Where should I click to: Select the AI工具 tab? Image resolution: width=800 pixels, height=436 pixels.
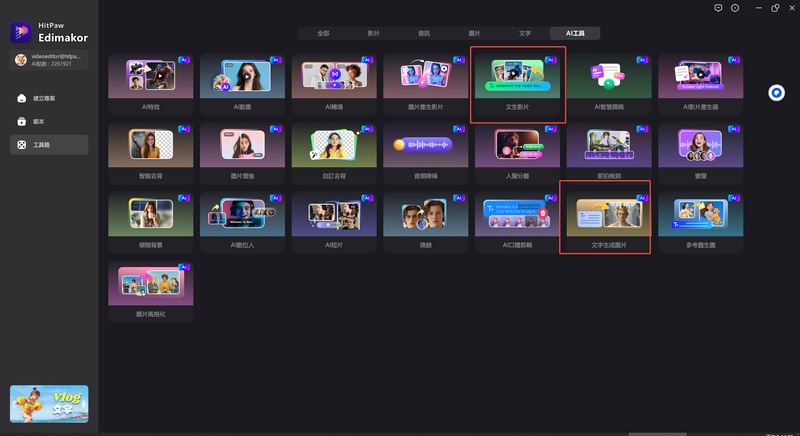tap(575, 33)
